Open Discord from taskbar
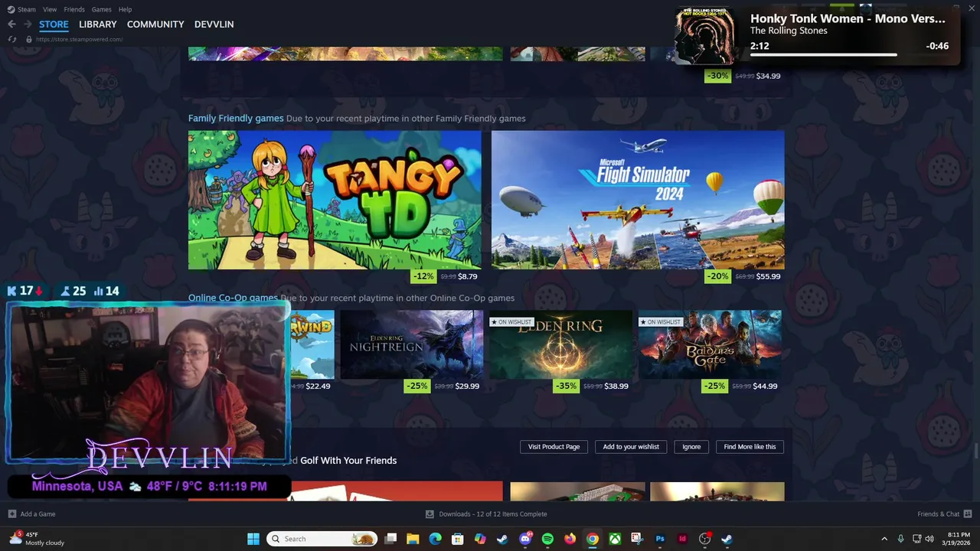The height and width of the screenshot is (551, 980). pyautogui.click(x=525, y=539)
